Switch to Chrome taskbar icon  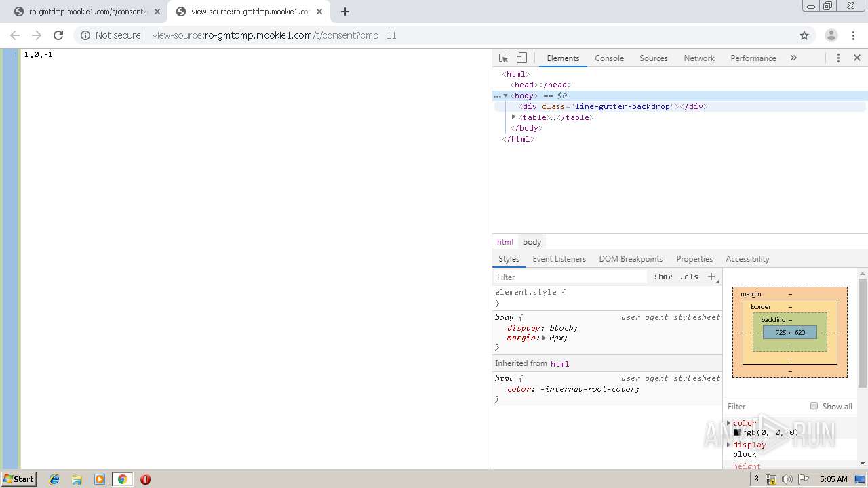coord(122,479)
